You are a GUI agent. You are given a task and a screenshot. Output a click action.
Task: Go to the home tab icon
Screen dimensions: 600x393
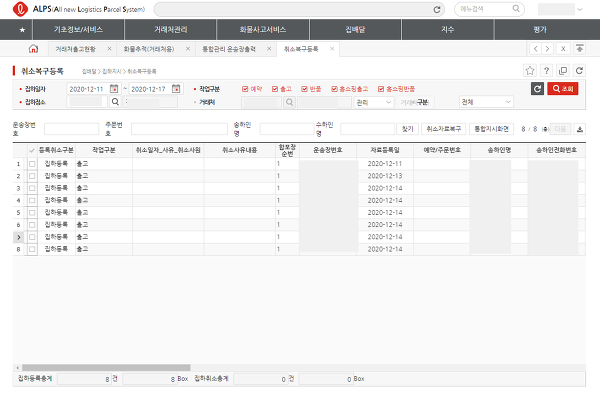coord(33,49)
